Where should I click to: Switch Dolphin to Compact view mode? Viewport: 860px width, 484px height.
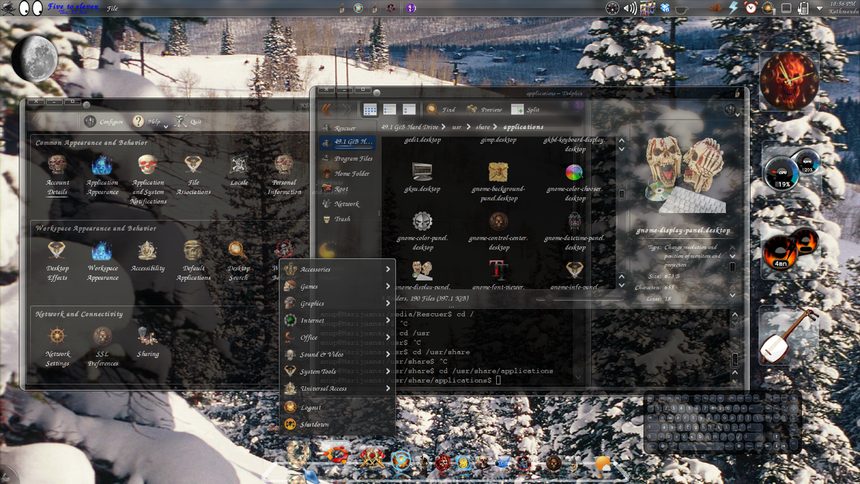tap(389, 110)
